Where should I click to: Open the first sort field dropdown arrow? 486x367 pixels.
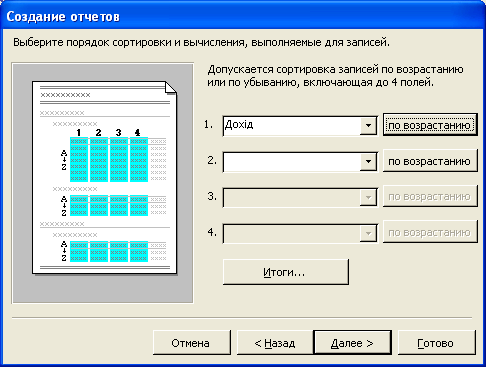point(368,126)
